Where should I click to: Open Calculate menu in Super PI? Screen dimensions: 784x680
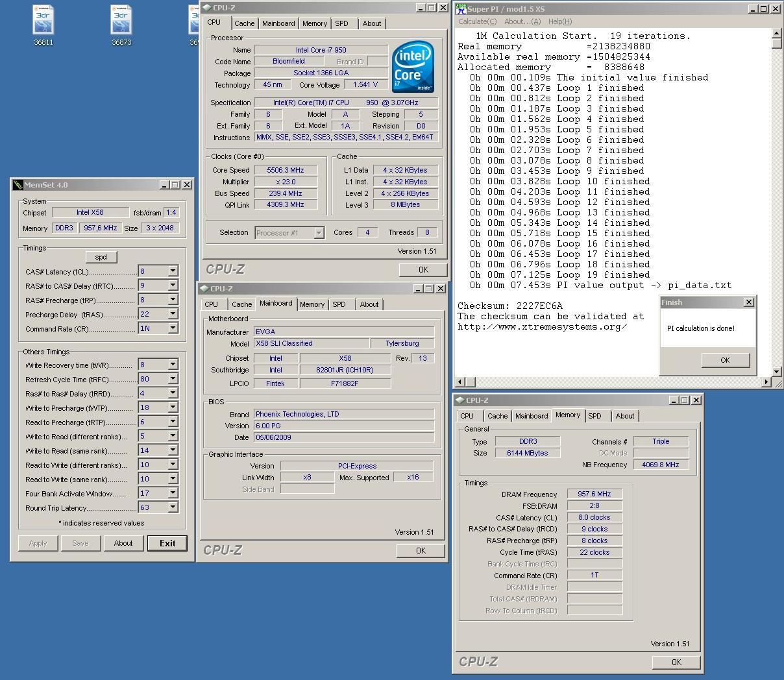pyautogui.click(x=477, y=21)
